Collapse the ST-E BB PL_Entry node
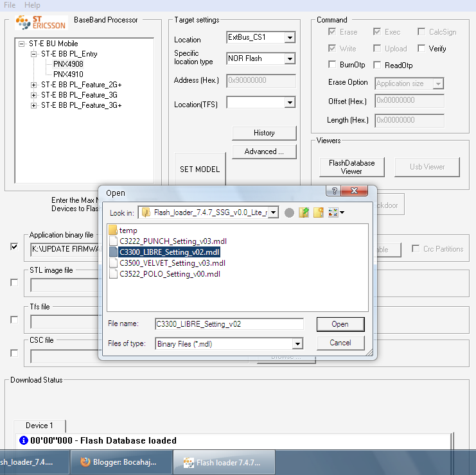Viewport: 476px width, 475px height. click(33, 54)
